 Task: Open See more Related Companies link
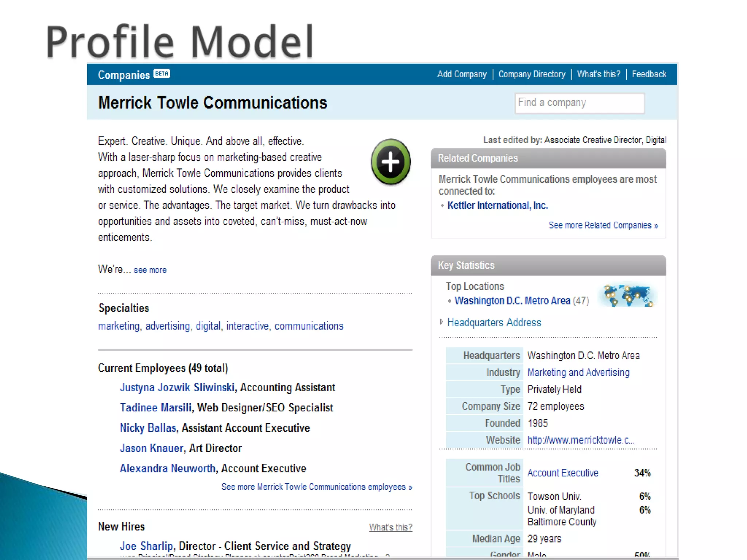[603, 225]
